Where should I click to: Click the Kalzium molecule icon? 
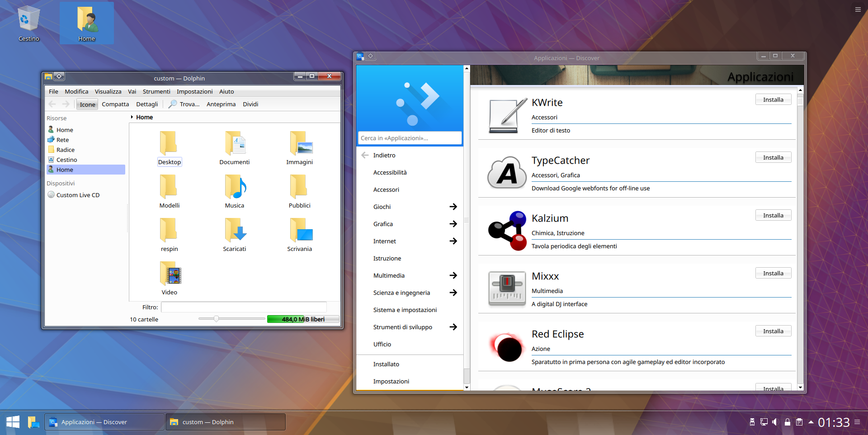(507, 231)
